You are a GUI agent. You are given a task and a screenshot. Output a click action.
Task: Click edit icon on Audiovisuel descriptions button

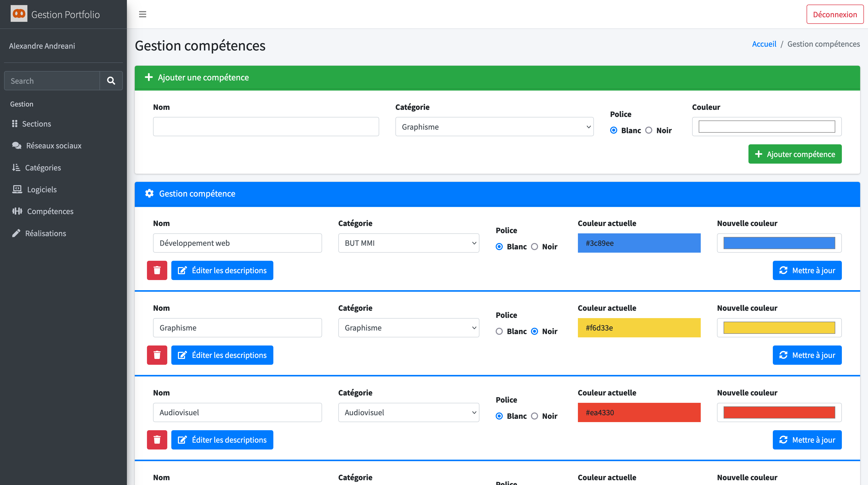182,440
